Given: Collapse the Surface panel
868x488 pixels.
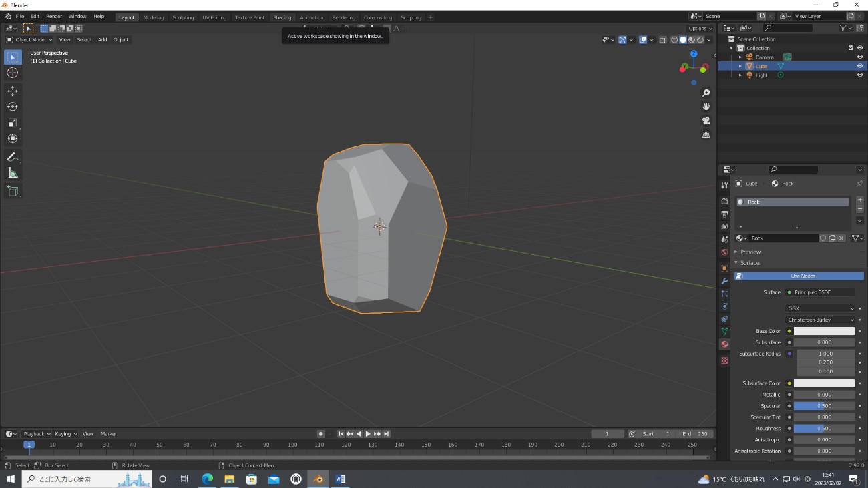Looking at the screenshot, I should pos(750,263).
